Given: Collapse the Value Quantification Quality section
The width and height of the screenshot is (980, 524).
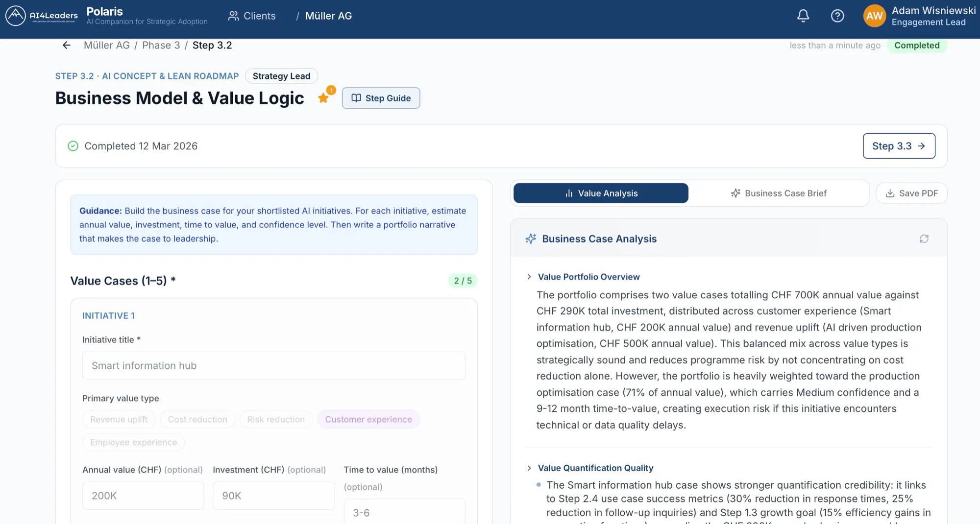Looking at the screenshot, I should click(x=529, y=468).
